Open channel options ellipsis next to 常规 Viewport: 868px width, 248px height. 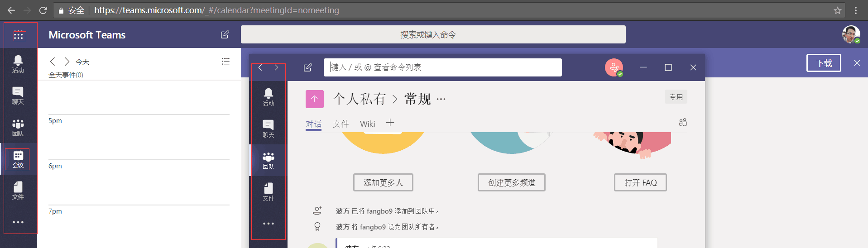tap(441, 100)
